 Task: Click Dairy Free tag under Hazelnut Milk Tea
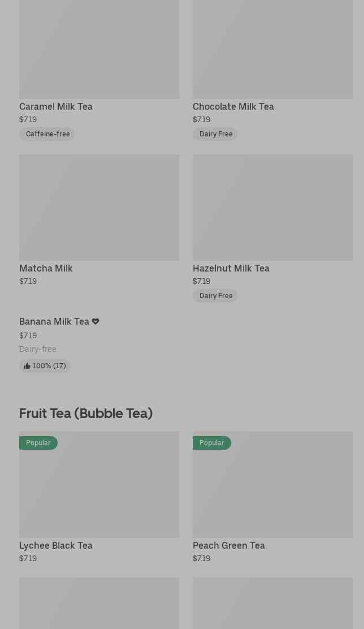pyautogui.click(x=215, y=296)
